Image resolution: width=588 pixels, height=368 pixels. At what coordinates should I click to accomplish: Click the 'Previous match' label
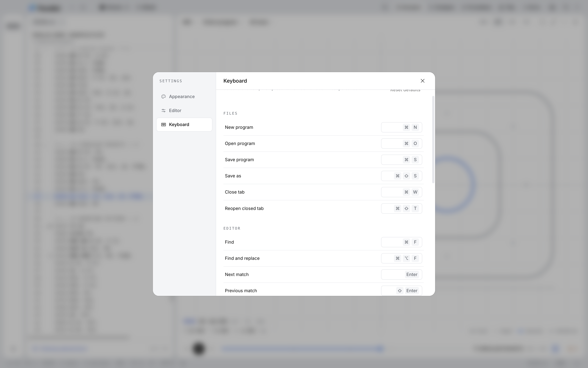coord(241,291)
